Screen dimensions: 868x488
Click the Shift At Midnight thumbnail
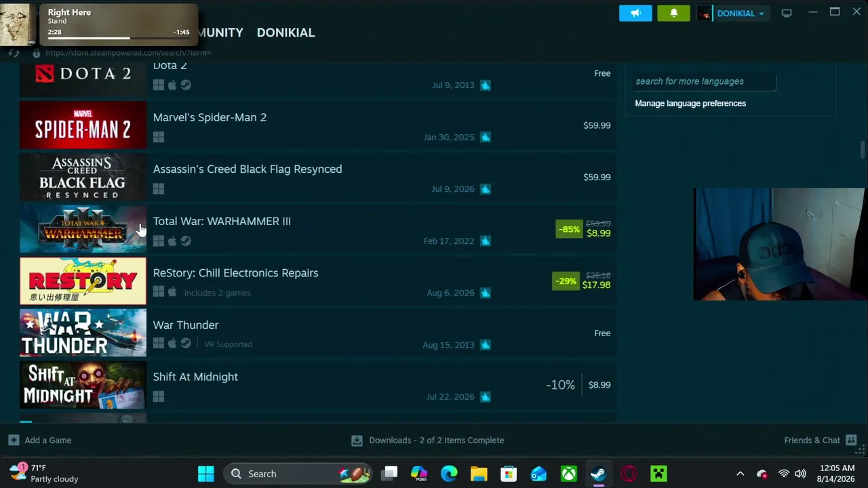point(83,385)
